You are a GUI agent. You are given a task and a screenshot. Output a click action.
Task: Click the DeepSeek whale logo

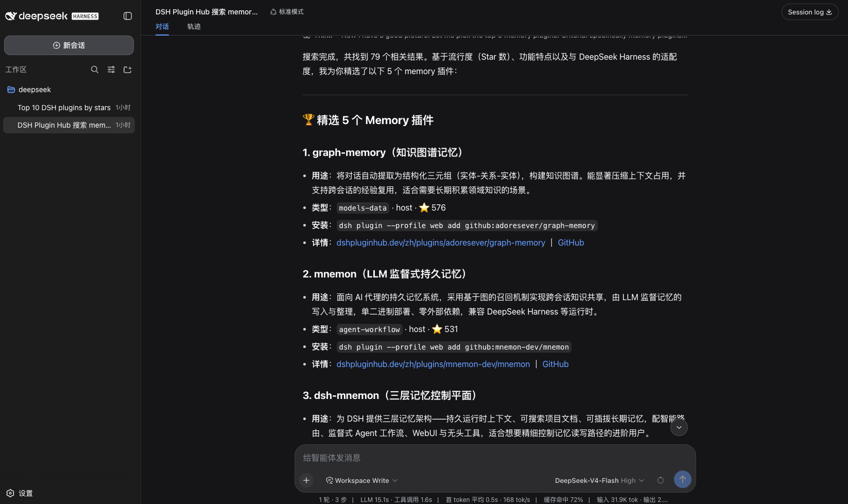(x=11, y=16)
